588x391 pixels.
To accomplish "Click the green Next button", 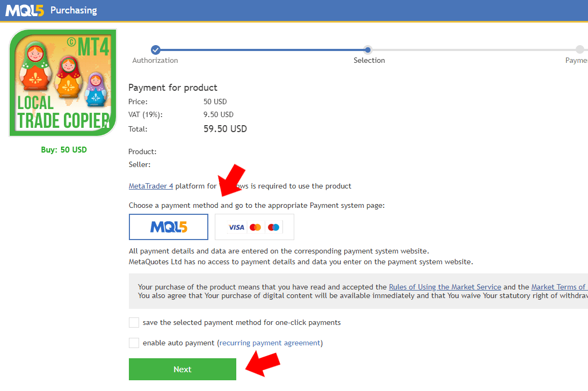I will (183, 369).
